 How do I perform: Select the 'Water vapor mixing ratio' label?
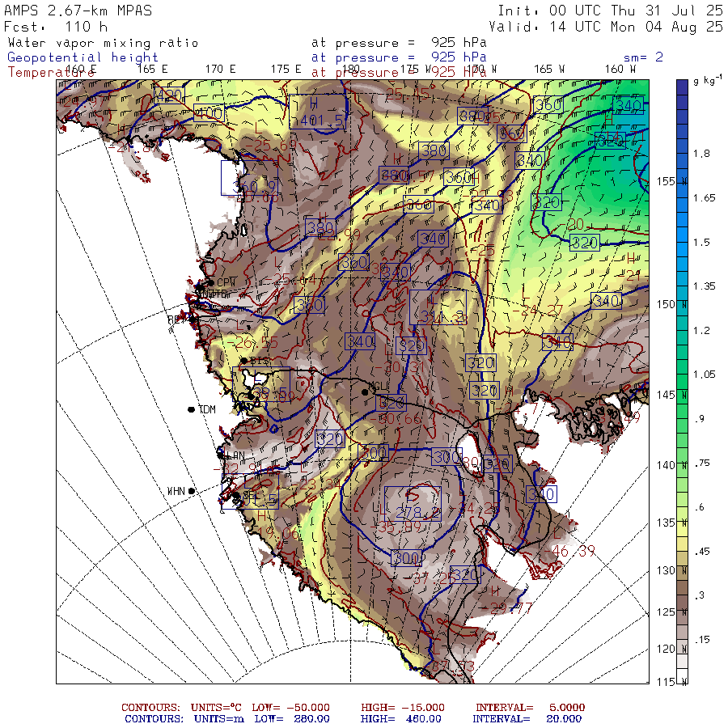coord(103,43)
